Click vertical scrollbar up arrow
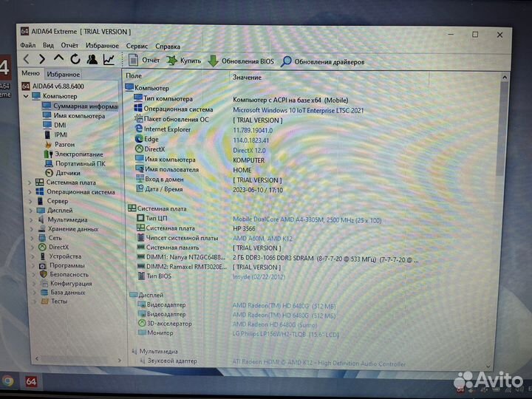532x399 pixels. click(x=505, y=78)
